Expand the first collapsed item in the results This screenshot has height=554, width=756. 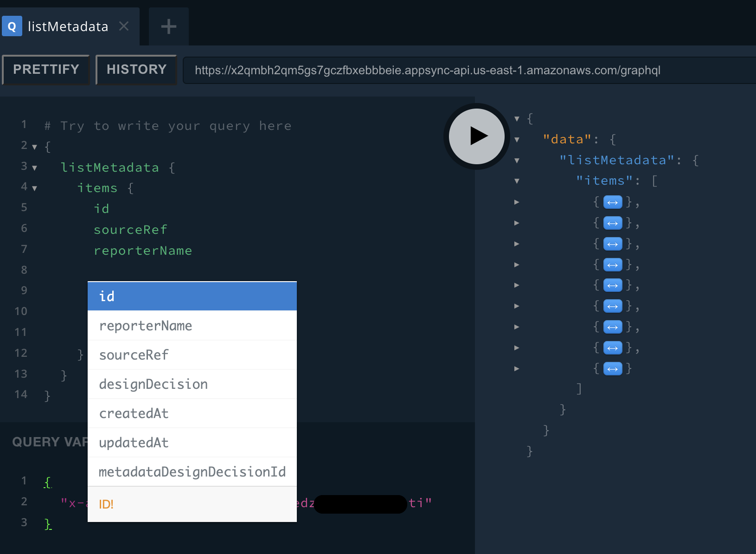click(516, 202)
